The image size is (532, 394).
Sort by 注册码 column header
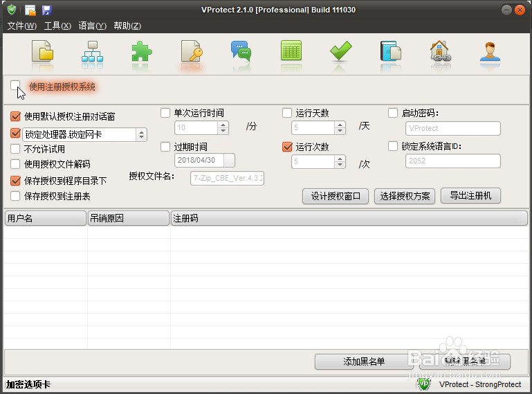(x=349, y=218)
